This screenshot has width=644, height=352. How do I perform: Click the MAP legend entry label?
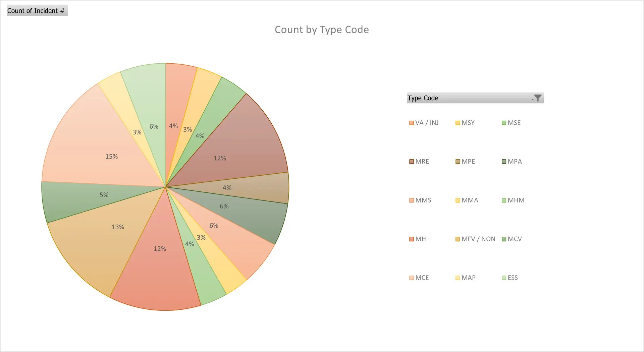click(x=468, y=278)
